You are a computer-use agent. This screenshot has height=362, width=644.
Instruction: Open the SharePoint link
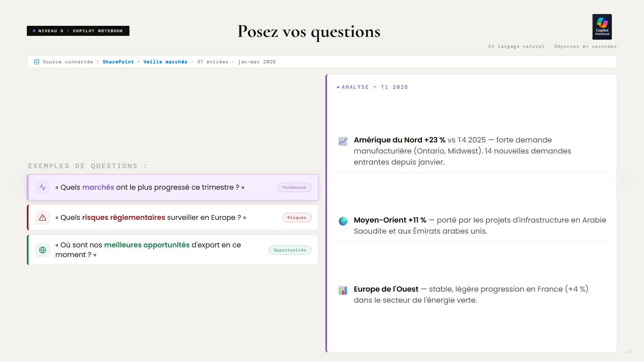click(118, 62)
